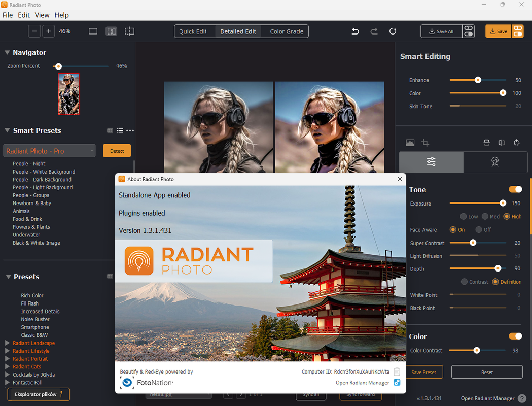Click the zoom out minus button
This screenshot has height=406, width=532.
pyautogui.click(x=34, y=31)
